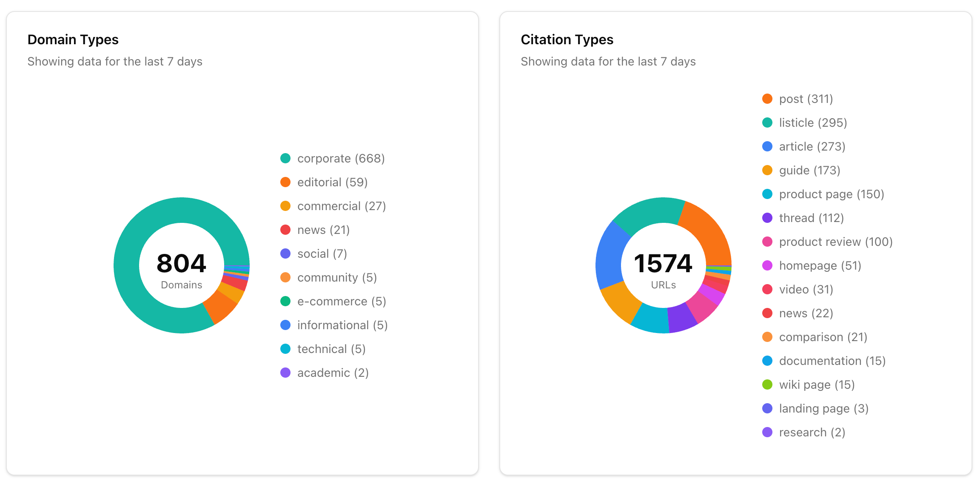The width and height of the screenshot is (980, 484).
Task: Select news (22) in Citation Types legend
Action: tap(806, 313)
